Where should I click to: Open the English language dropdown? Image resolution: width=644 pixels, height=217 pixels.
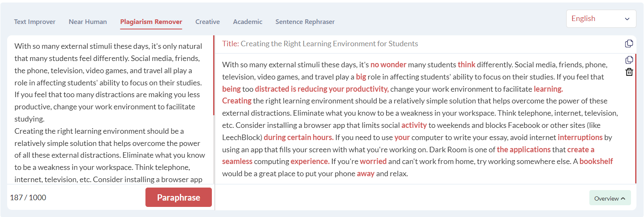601,19
